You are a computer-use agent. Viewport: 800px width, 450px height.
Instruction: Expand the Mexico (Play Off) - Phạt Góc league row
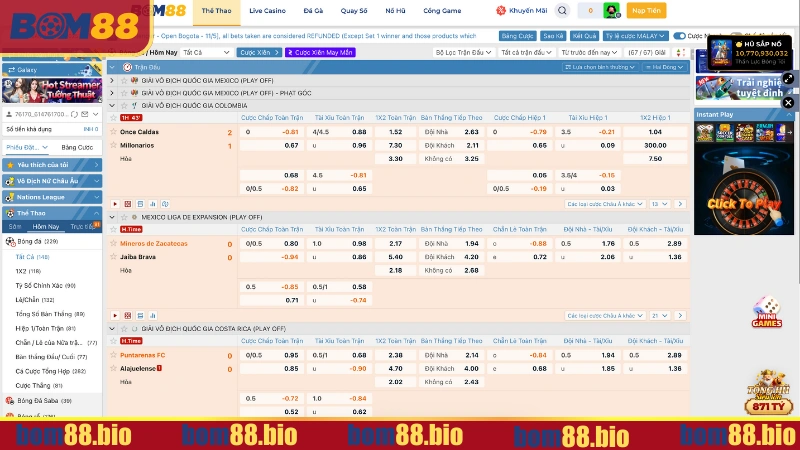pos(112,93)
